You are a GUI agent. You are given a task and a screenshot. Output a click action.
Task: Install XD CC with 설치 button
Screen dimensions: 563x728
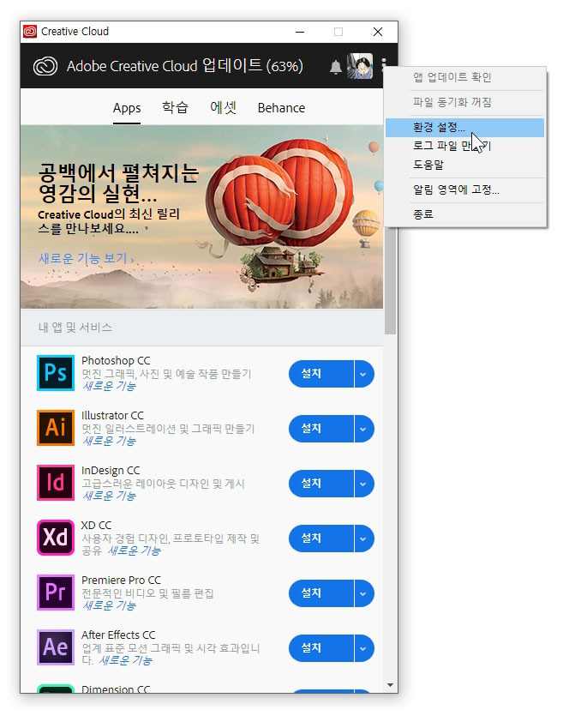tap(320, 538)
